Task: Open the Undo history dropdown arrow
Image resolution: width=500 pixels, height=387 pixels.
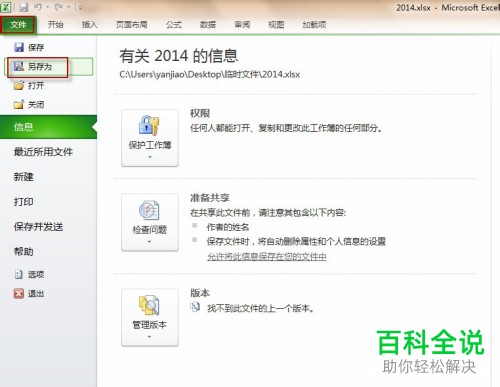Action: (x=47, y=7)
